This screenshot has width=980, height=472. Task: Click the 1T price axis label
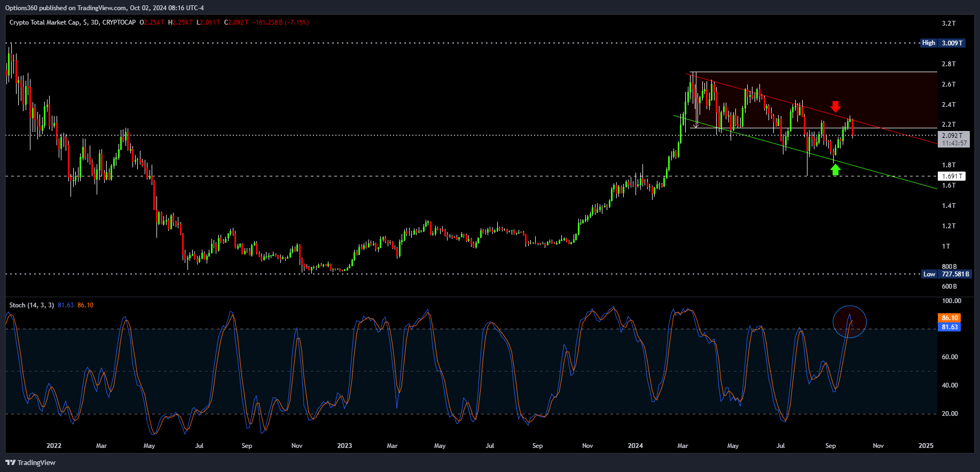(946, 246)
